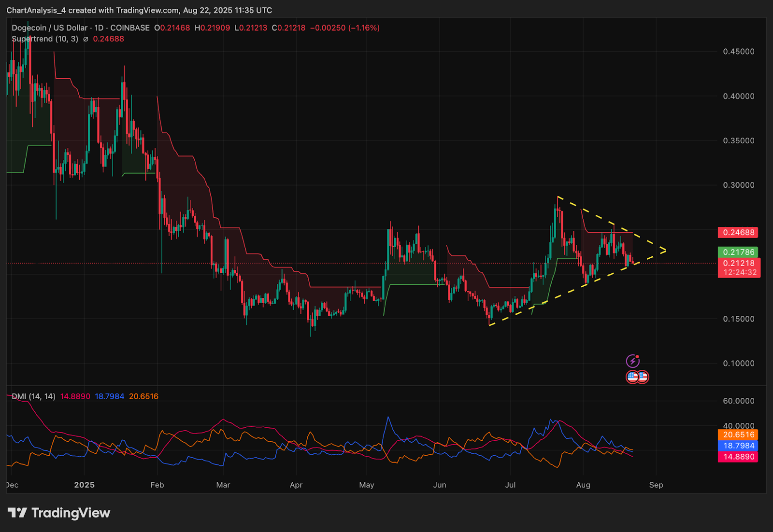The image size is (773, 532).
Task: Click the current price 0.21218 countdown label
Action: [x=739, y=268]
